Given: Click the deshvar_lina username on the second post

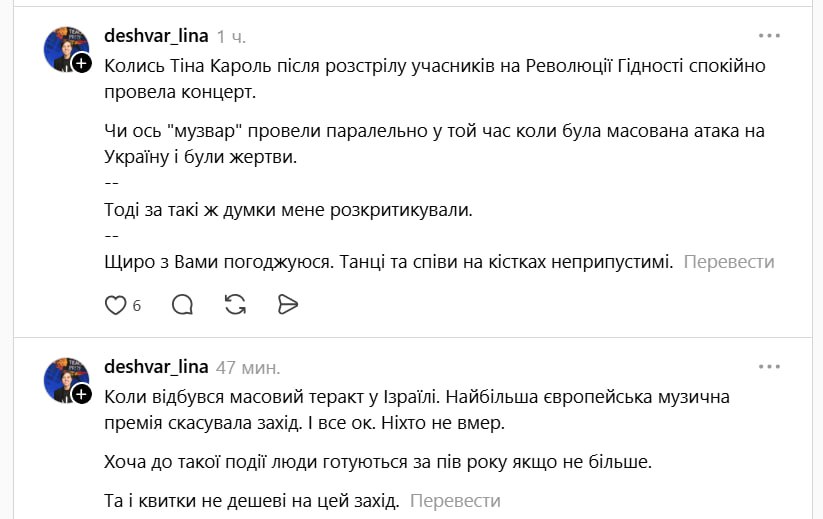Looking at the screenshot, I should [x=156, y=366].
